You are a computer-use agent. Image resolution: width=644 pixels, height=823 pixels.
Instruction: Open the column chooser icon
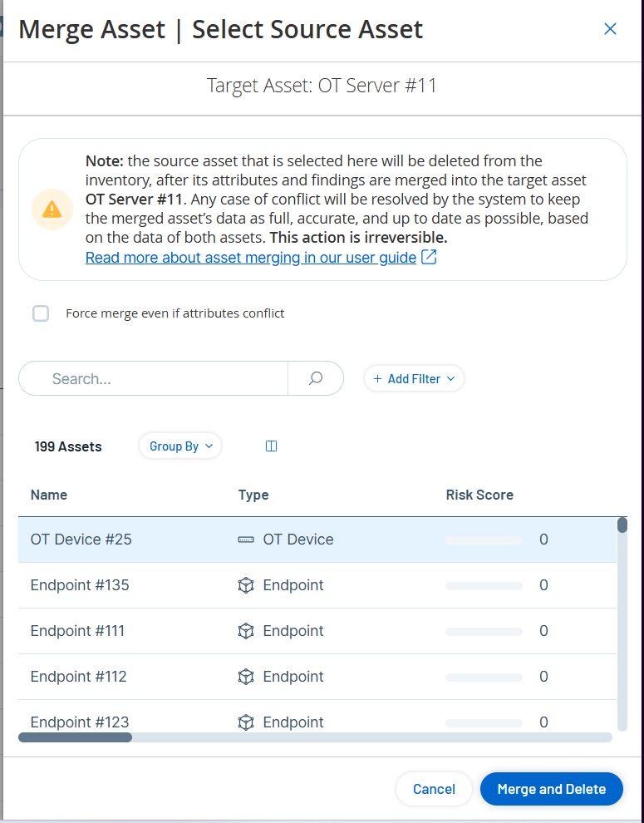(271, 446)
